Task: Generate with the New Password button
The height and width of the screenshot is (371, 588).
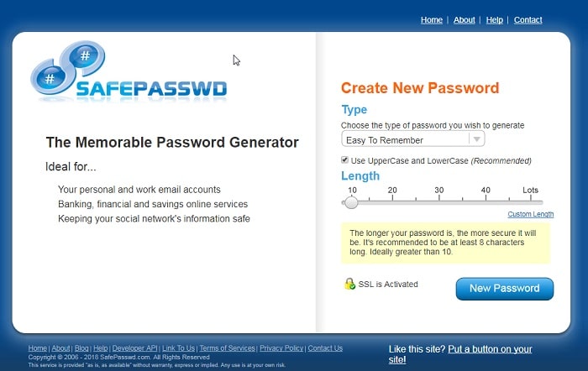Action: tap(504, 289)
